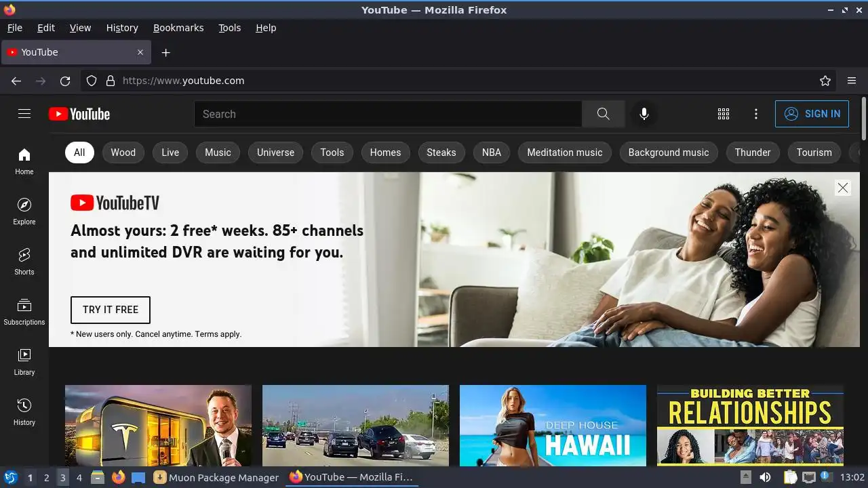Click the tracking protection shield icon

pyautogui.click(x=92, y=81)
